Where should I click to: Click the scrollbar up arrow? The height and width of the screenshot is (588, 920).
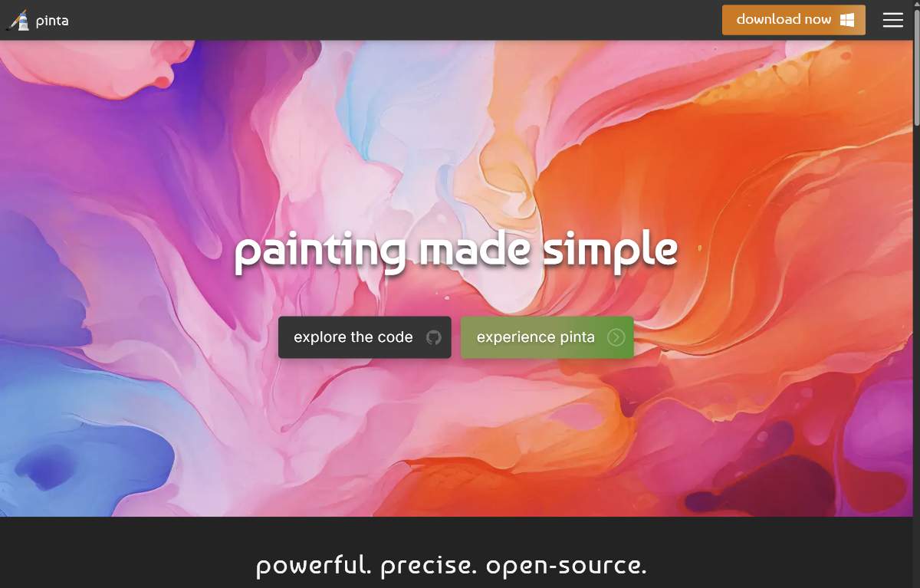click(x=916, y=5)
